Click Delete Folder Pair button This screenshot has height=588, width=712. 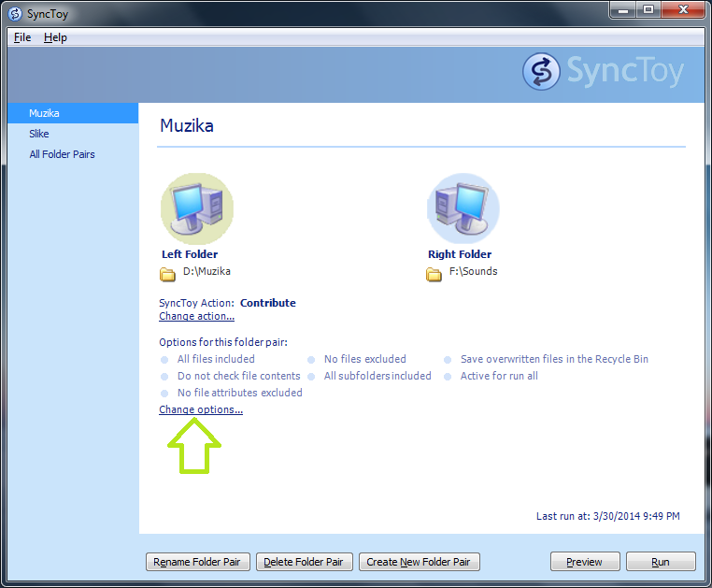tap(304, 562)
